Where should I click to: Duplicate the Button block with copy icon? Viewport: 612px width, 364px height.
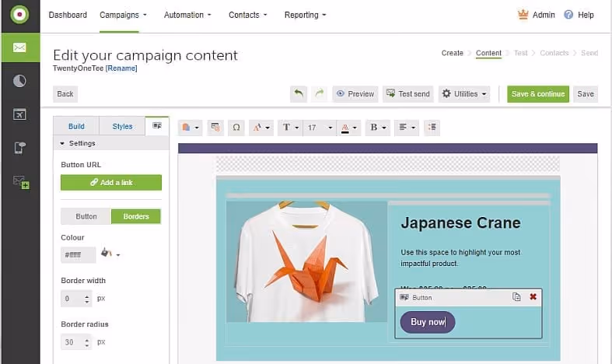(516, 297)
